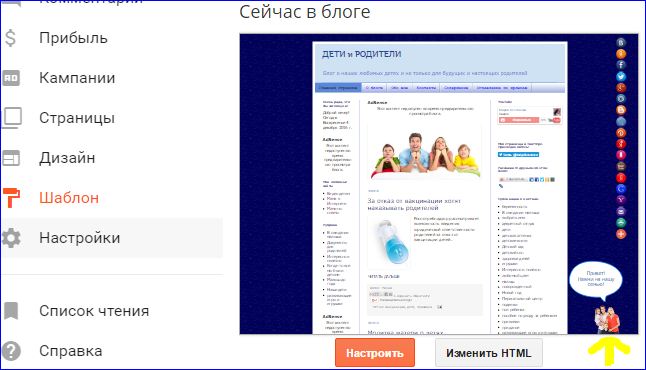Screen dimensions: 646x370
Task: Click the question mark icon beside Справка
Action: (11, 351)
